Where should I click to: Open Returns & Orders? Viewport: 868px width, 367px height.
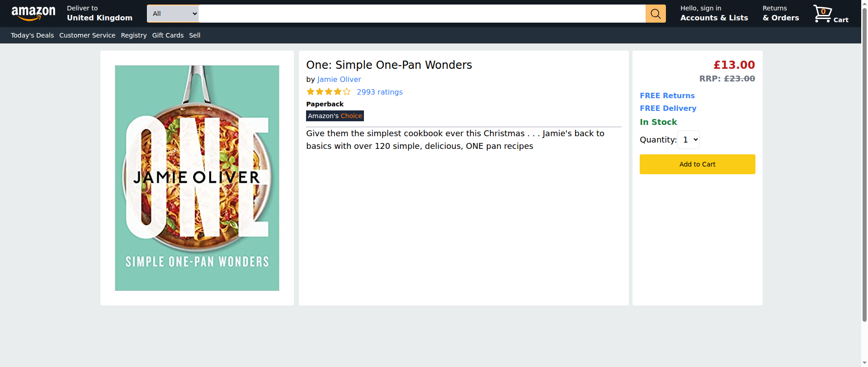781,14
